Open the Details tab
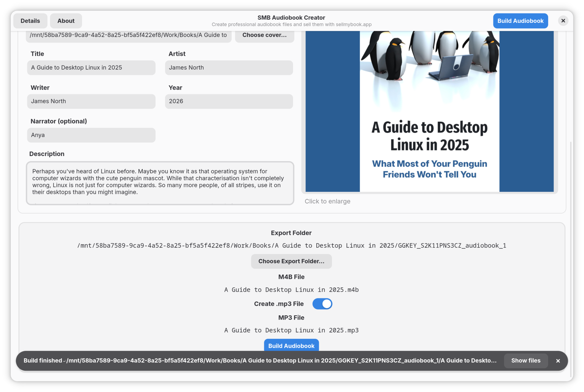Screen dimensions: 584x392 (30, 21)
